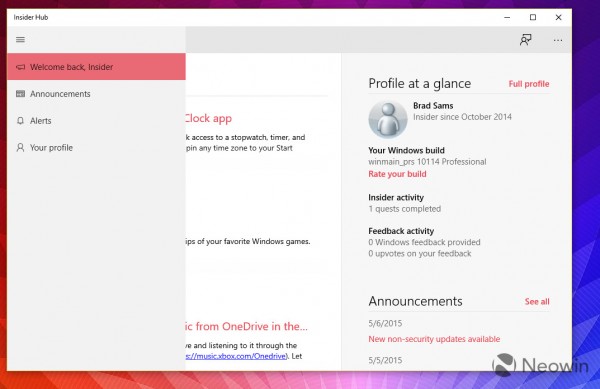Click the Rate your build link
The image size is (600, 389).
tap(397, 174)
